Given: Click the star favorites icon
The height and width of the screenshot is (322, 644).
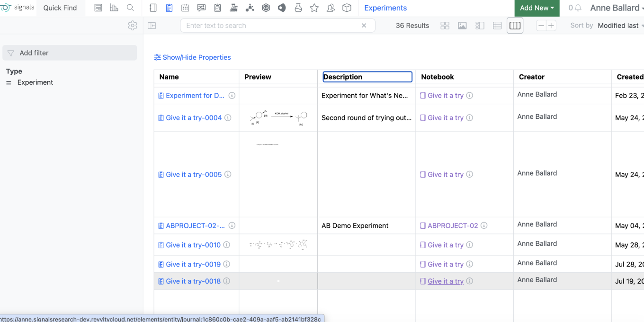Looking at the screenshot, I should [314, 8].
